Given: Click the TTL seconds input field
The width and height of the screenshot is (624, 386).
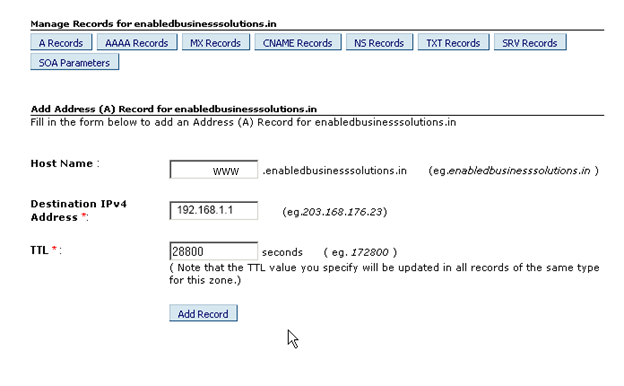Looking at the screenshot, I should coord(214,251).
